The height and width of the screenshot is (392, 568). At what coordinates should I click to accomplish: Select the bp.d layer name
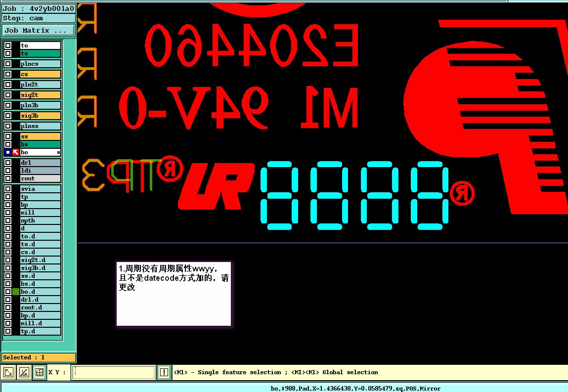[x=40, y=315]
